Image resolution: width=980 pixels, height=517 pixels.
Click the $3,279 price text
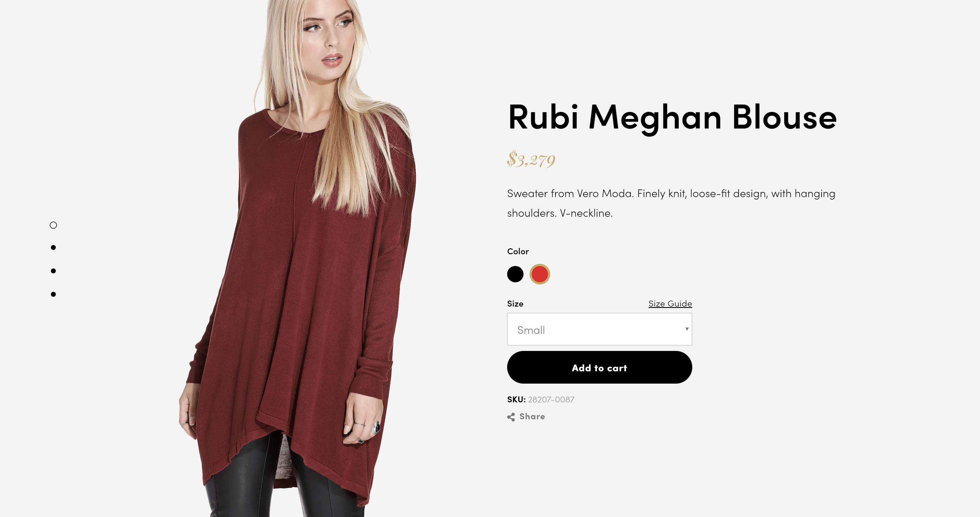coord(531,159)
